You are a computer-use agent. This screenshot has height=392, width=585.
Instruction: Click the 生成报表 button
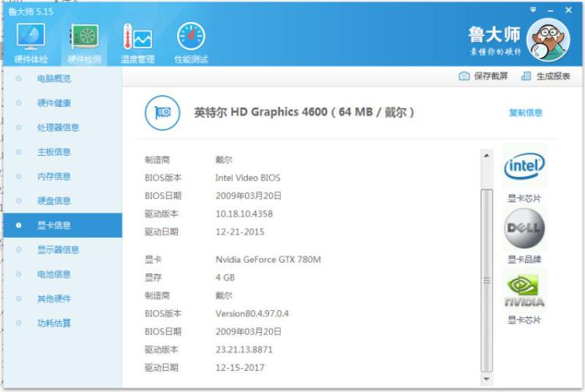[x=545, y=76]
